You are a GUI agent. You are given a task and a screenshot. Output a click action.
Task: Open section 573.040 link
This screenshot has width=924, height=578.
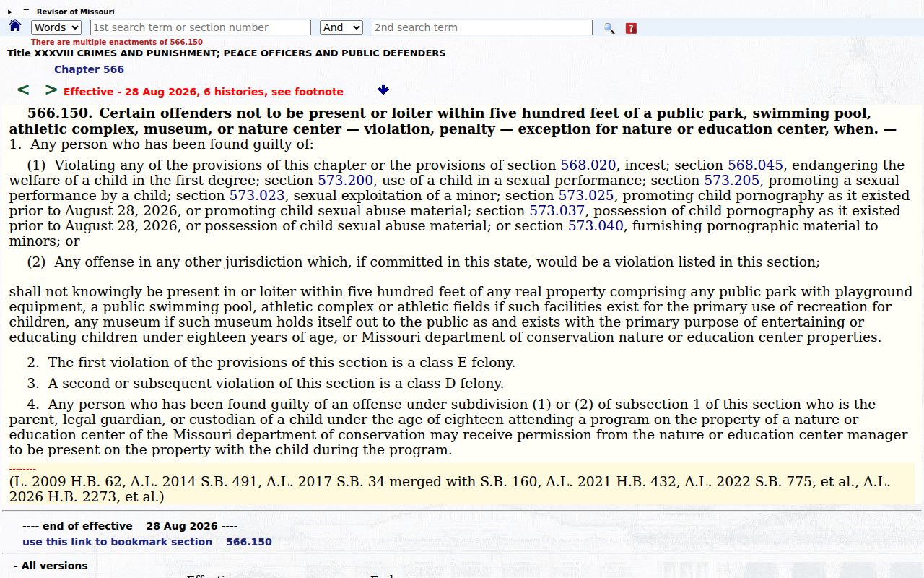(x=596, y=225)
